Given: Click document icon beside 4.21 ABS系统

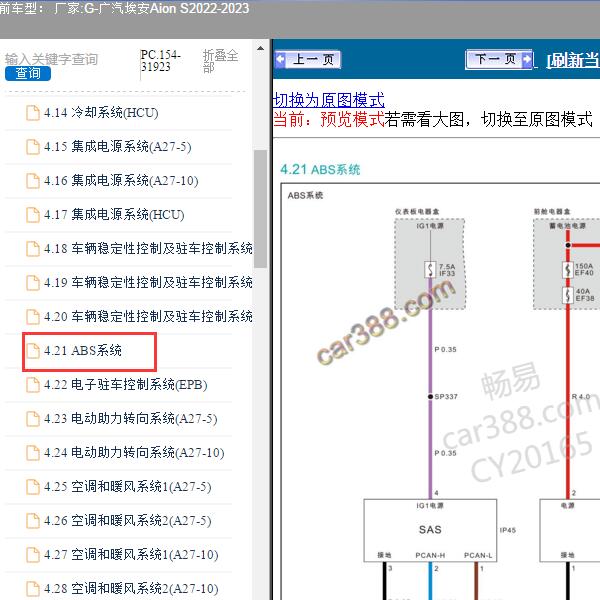Looking at the screenshot, I should (33, 351).
